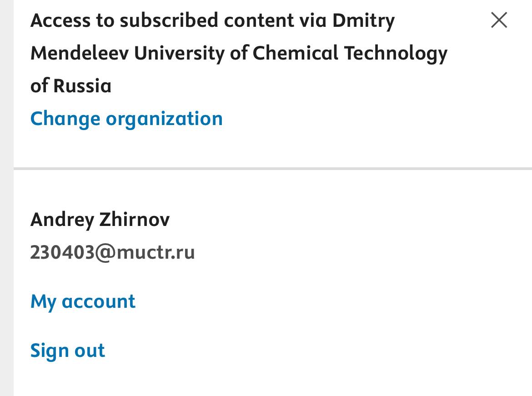The image size is (532, 396).
Task: Click the "230403" part of the email
Action: [x=62, y=252]
